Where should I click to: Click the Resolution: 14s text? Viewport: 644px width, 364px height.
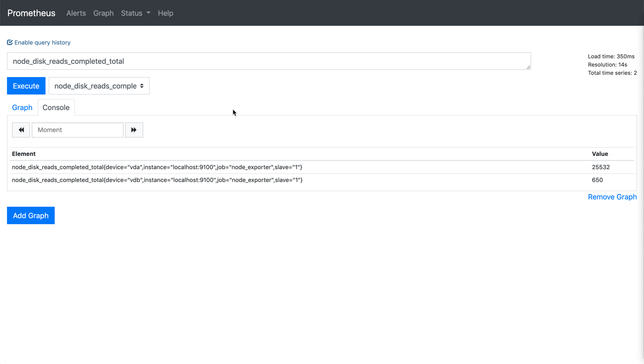point(607,65)
